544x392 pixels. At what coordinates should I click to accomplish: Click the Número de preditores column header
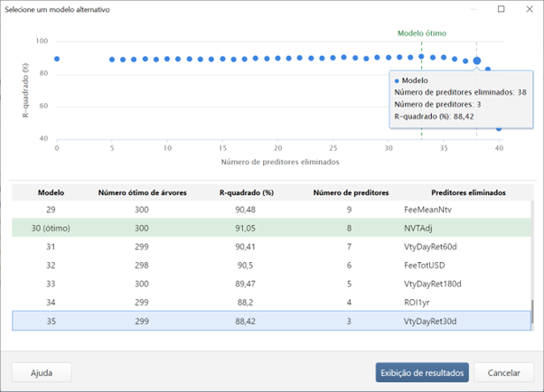pos(351,192)
